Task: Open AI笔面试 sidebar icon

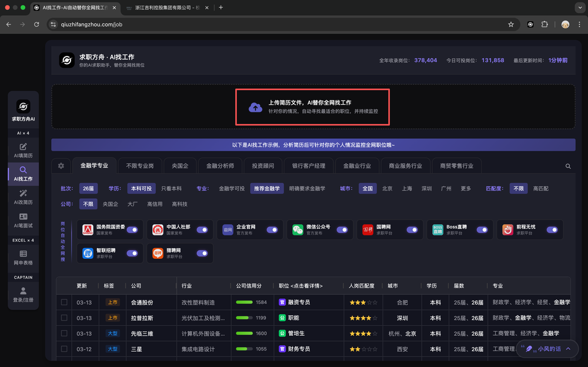Action: pyautogui.click(x=23, y=221)
